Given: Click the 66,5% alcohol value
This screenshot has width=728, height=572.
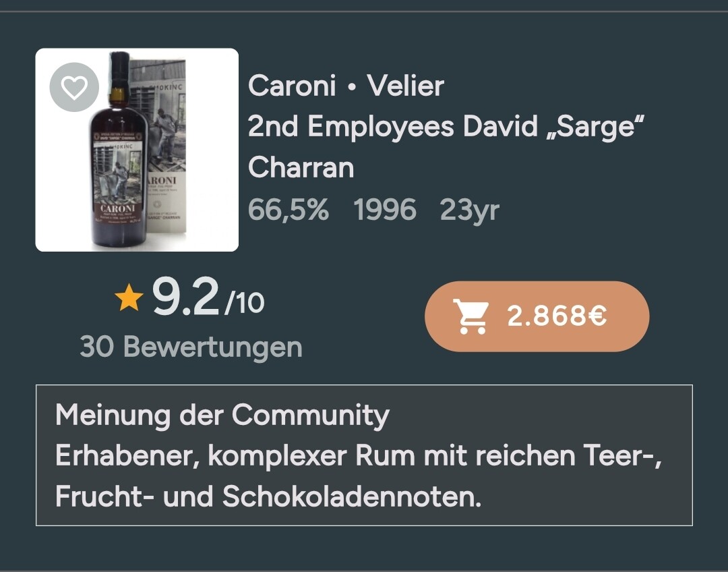Looking at the screenshot, I should 289,210.
